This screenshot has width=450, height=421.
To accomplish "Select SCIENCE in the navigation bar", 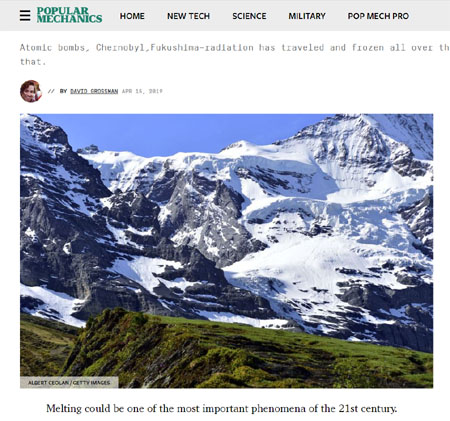I will (249, 16).
